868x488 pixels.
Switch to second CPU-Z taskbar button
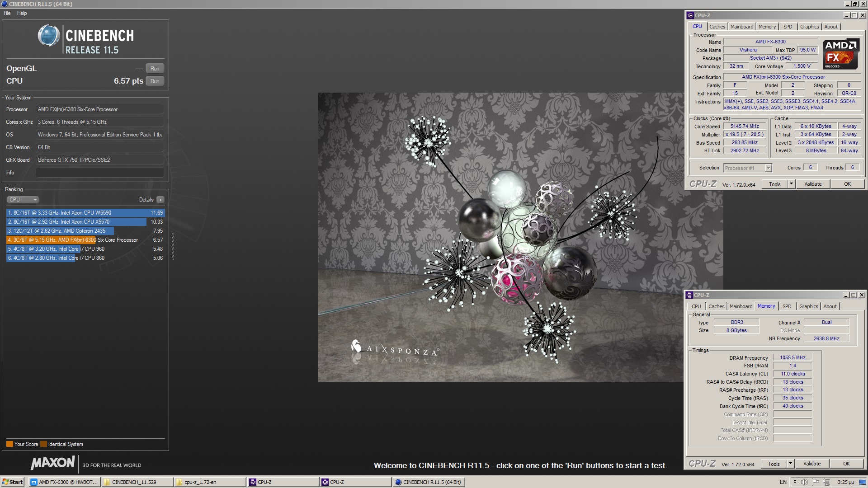pos(355,482)
